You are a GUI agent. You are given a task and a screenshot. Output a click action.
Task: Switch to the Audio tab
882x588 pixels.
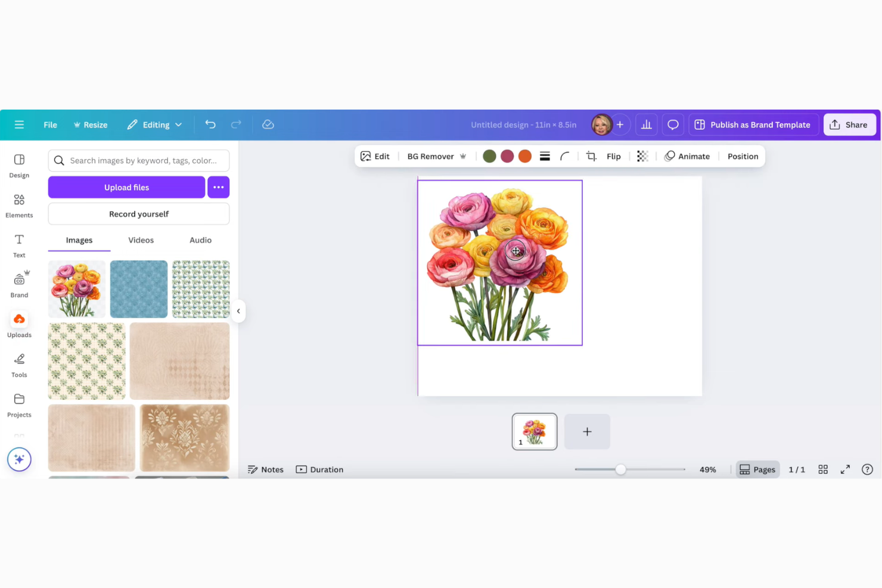[x=201, y=240]
